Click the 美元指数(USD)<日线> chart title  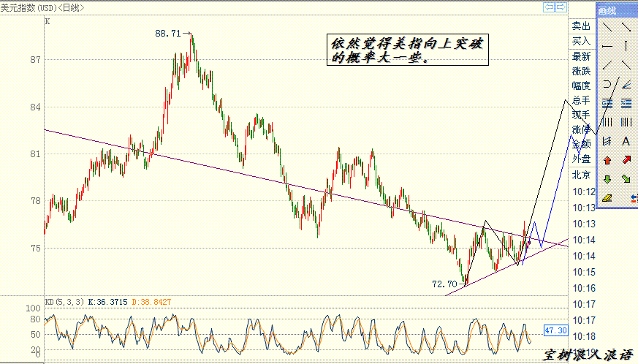42,8
